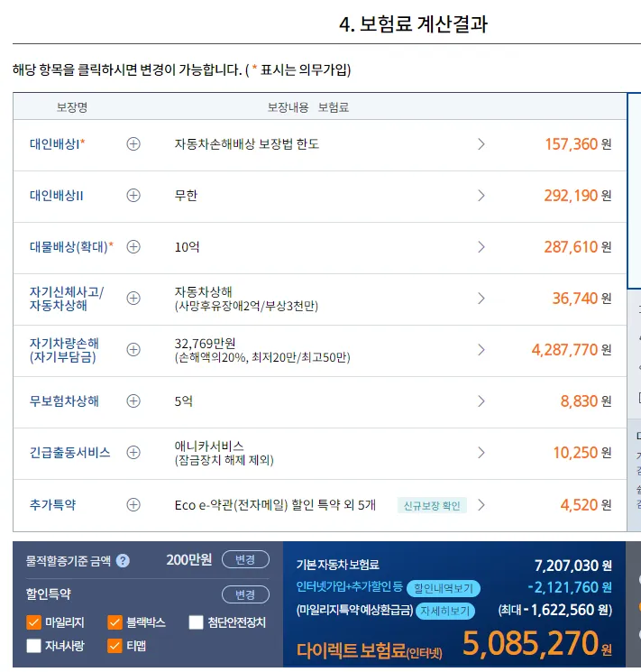Select the 대인배상I coverage name
The image size is (641, 672).
tap(57, 144)
